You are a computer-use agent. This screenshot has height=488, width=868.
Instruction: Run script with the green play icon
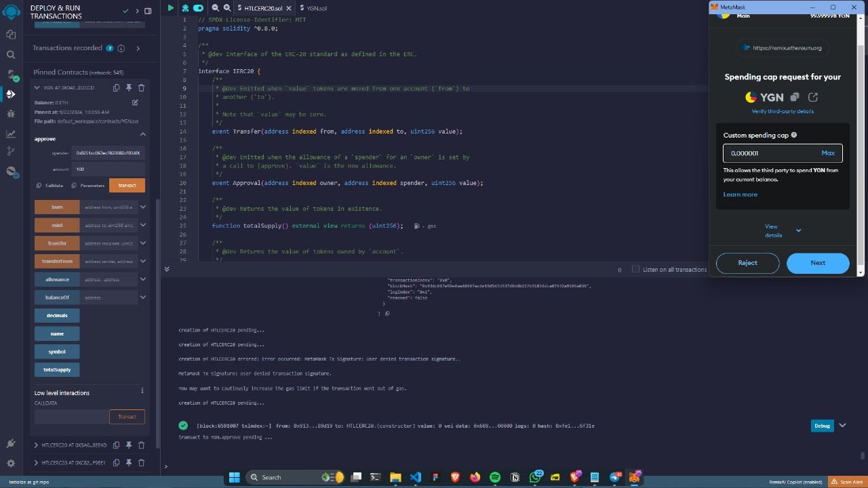pos(170,8)
